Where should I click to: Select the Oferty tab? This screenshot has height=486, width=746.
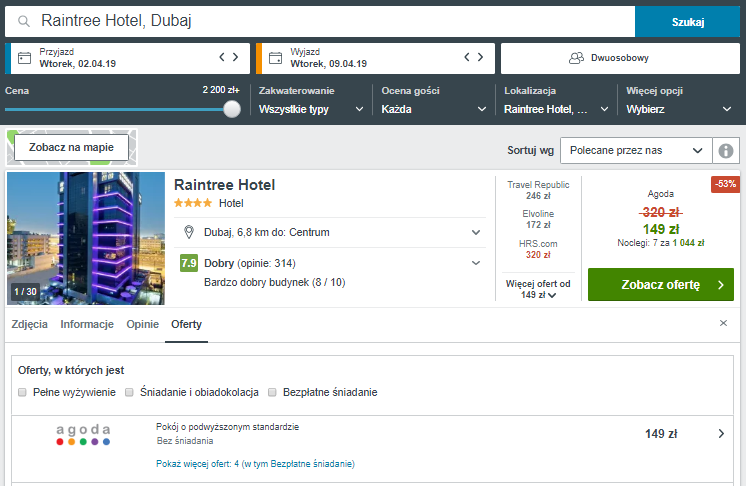click(186, 324)
